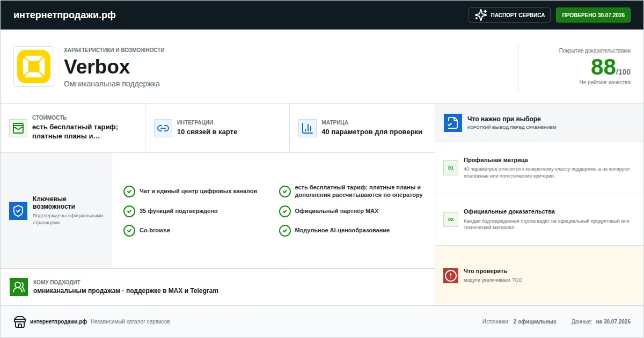The width and height of the screenshot is (644, 338).
Task: Click Подтверждены официальными страницами note
Action: [x=68, y=219]
